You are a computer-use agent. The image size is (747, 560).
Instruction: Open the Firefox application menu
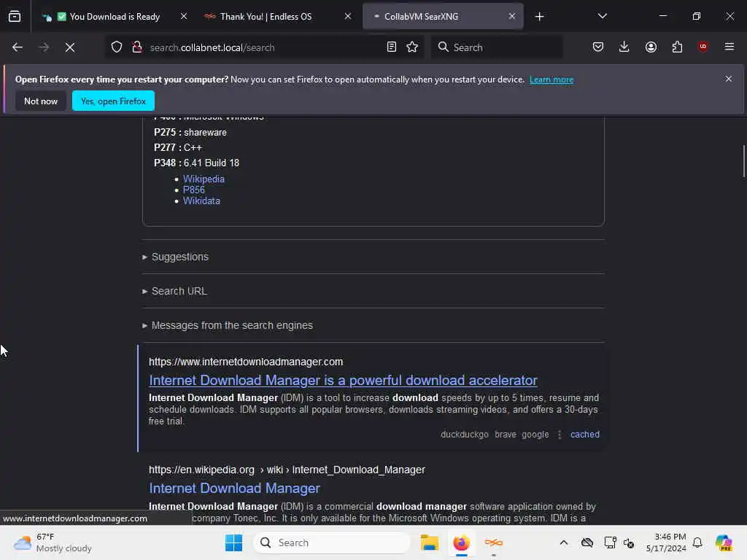(x=729, y=47)
